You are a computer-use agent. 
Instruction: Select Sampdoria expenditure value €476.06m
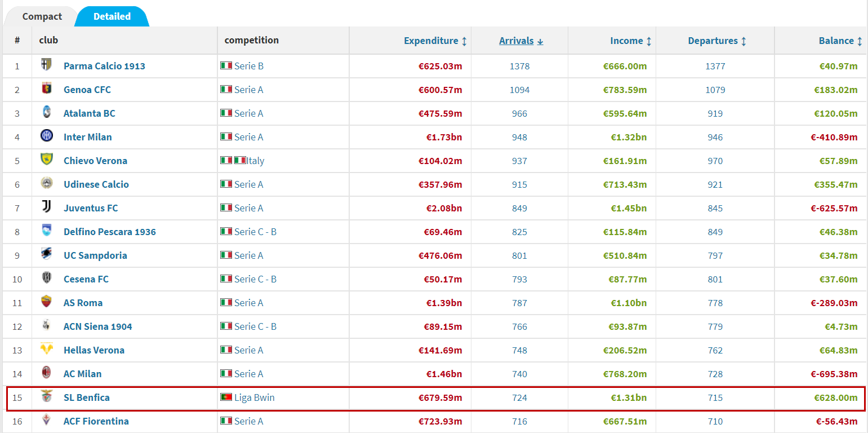tap(440, 255)
